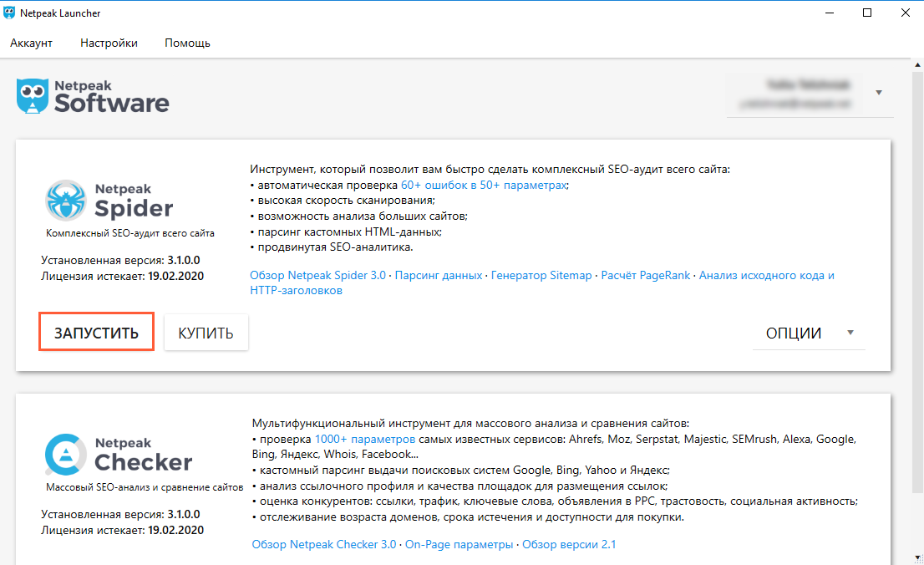Maximize the Netpeak Launcher window
The width and height of the screenshot is (924, 565).
[867, 13]
